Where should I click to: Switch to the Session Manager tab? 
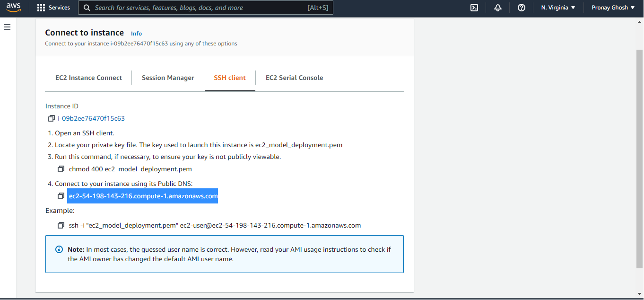(168, 77)
